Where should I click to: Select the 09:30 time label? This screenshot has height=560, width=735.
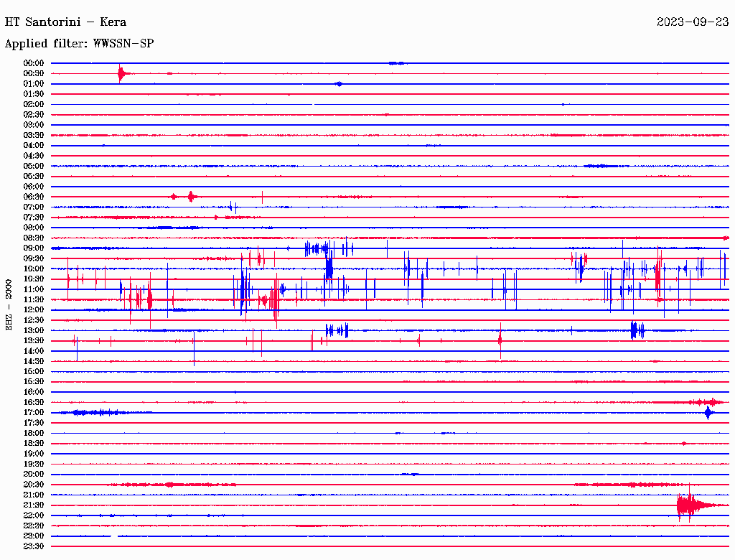click(x=34, y=258)
